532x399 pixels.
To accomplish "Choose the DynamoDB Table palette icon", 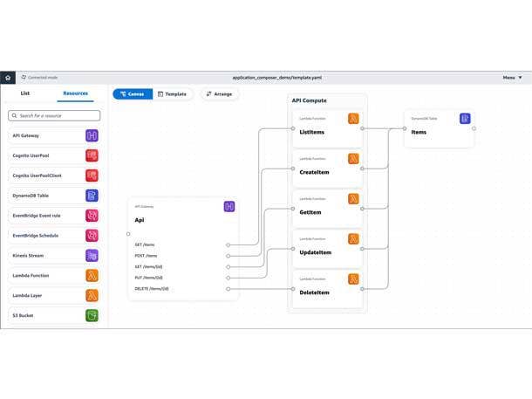I will coord(92,196).
